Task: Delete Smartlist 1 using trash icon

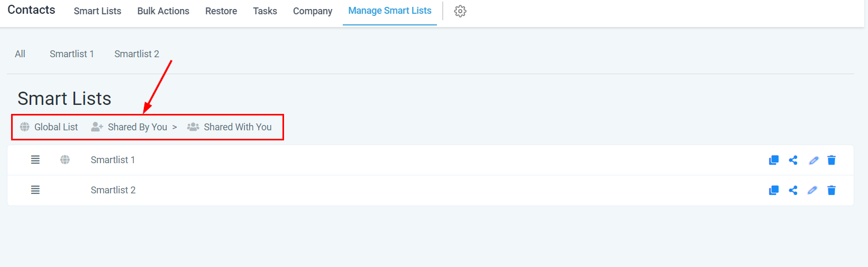Action: pyautogui.click(x=832, y=160)
